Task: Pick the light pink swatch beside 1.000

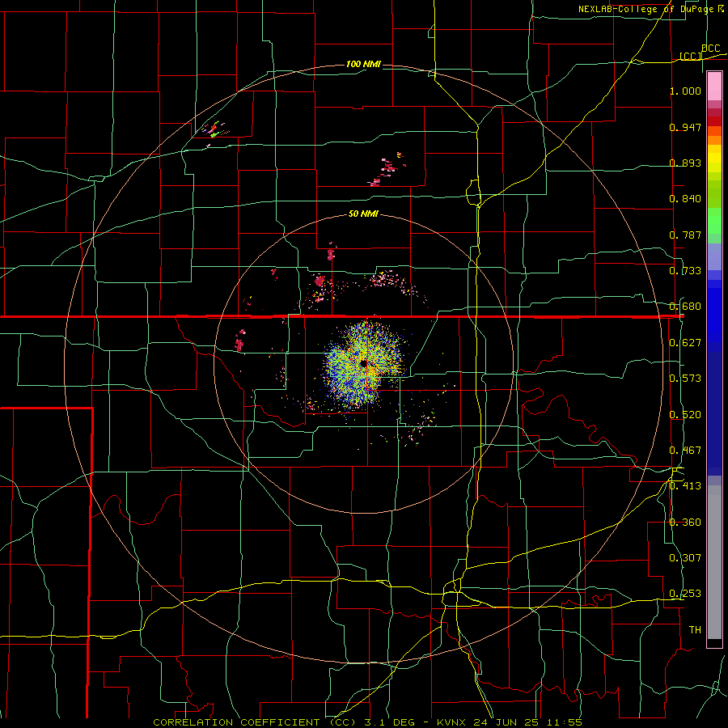Action: click(x=714, y=87)
